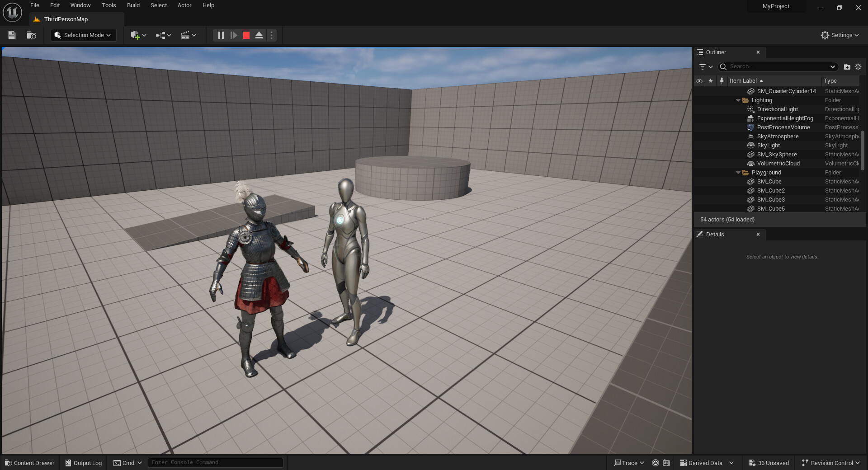Select the SkyLight actor
Screen dimensions: 868x470
(x=777, y=146)
